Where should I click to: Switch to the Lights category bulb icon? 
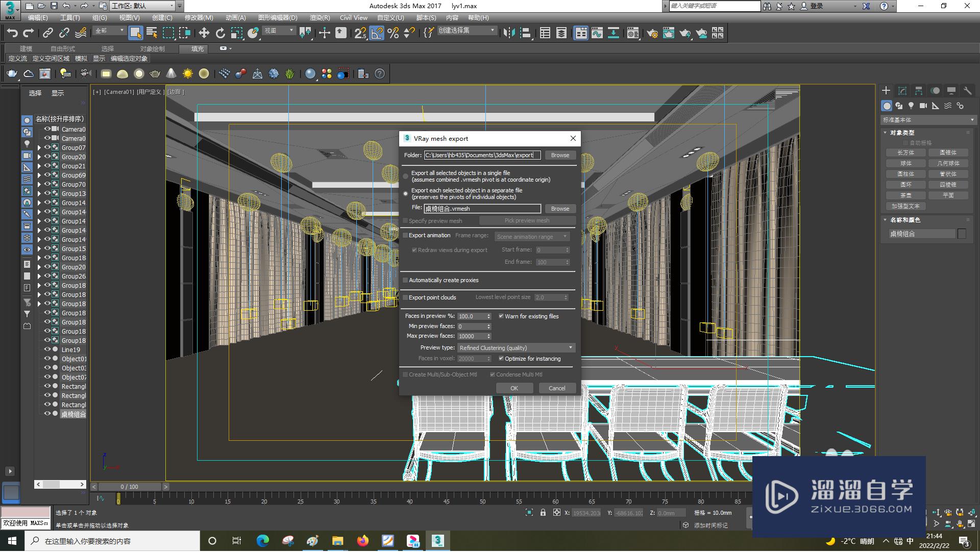(911, 106)
